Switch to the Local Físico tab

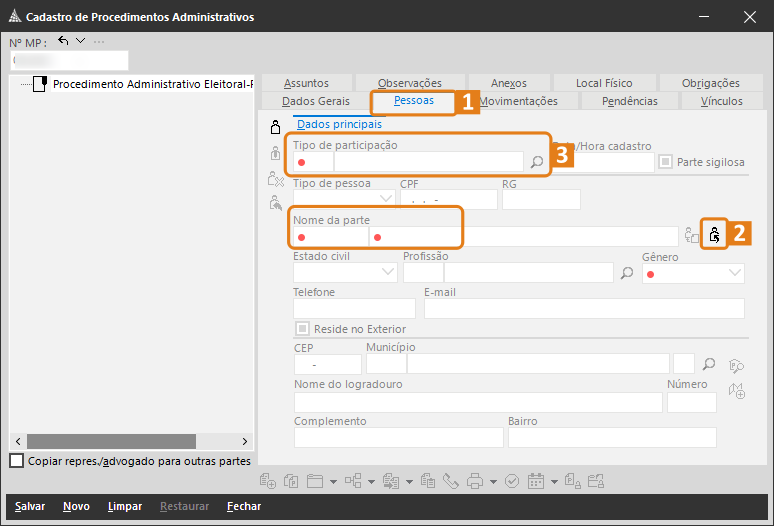tap(604, 83)
